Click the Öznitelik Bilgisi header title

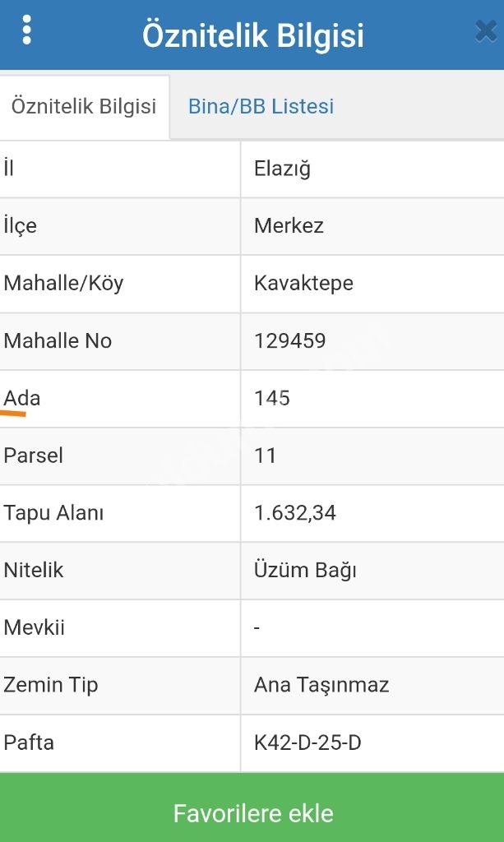252,36
